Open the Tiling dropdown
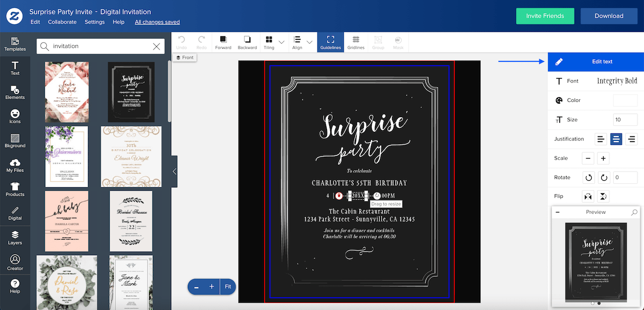 pos(281,42)
